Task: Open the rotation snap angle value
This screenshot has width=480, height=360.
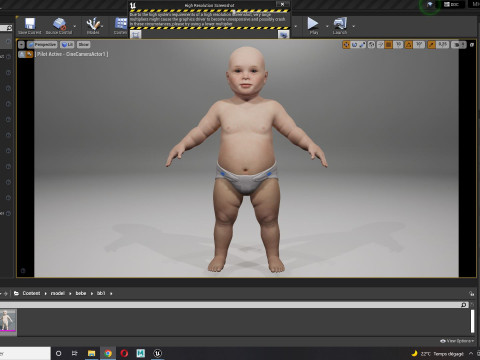Action: coord(419,44)
